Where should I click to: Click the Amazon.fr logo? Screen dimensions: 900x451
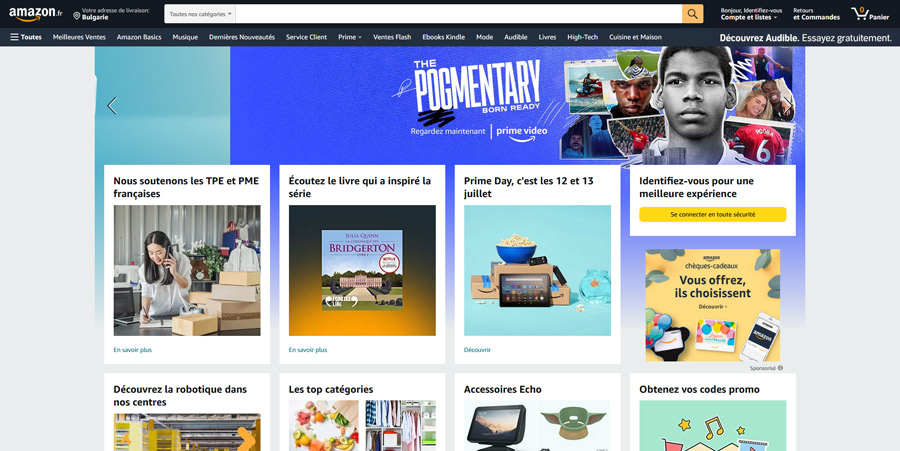[36, 14]
